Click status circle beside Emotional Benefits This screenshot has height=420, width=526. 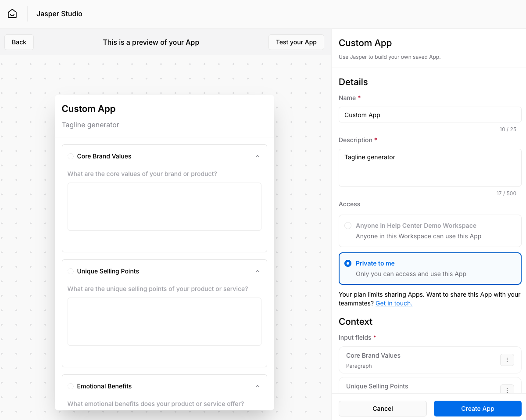(x=71, y=386)
